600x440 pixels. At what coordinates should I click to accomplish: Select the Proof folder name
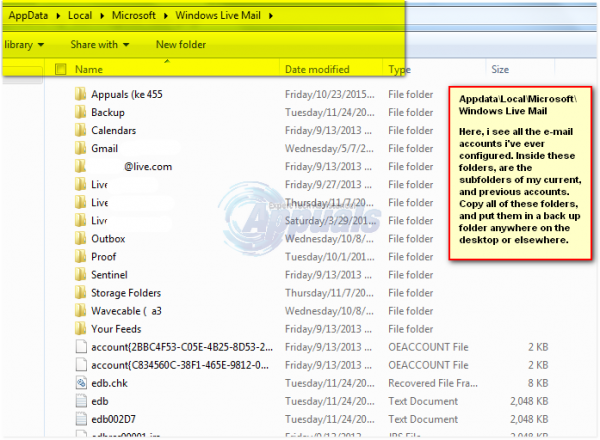click(x=104, y=256)
